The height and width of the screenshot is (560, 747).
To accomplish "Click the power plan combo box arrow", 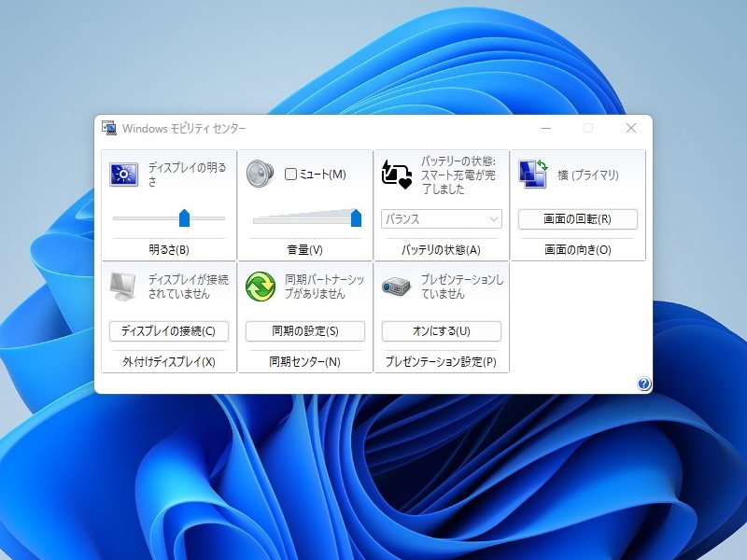I will [496, 218].
